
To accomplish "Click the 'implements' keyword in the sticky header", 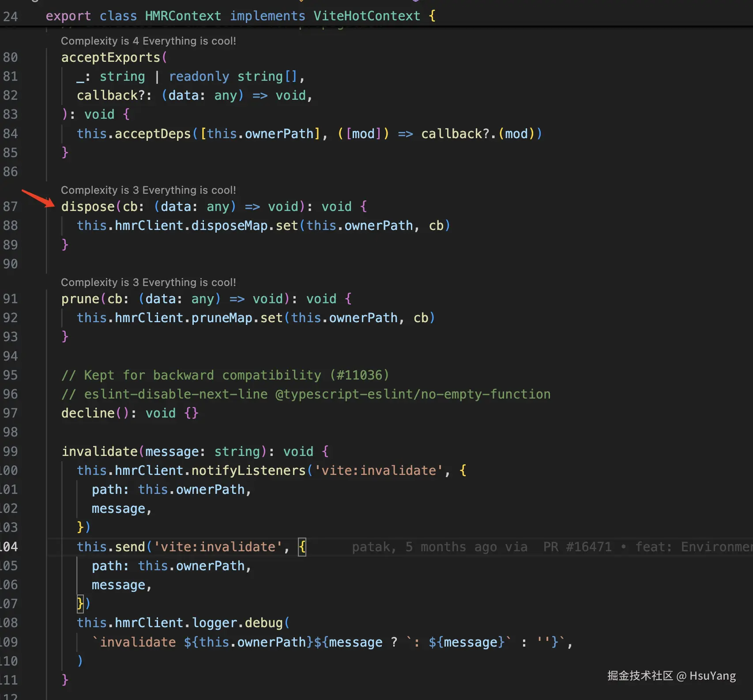I will pyautogui.click(x=267, y=16).
